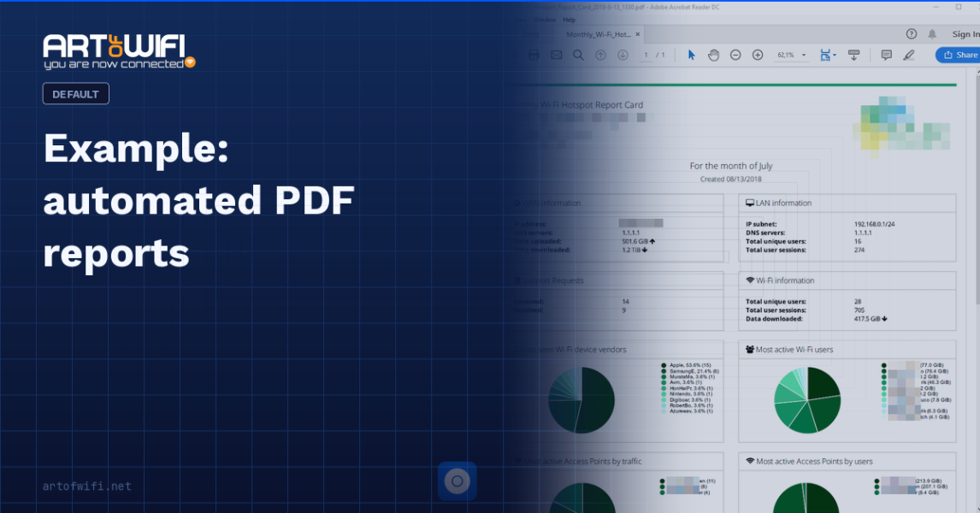This screenshot has width=980, height=513.
Task: Click the DEFAULT category badge
Action: tap(75, 94)
